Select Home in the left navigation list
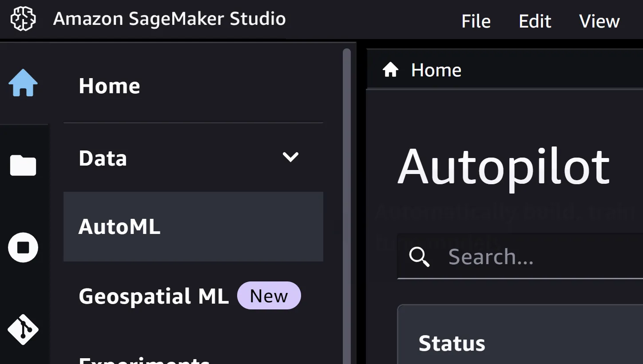 click(109, 86)
